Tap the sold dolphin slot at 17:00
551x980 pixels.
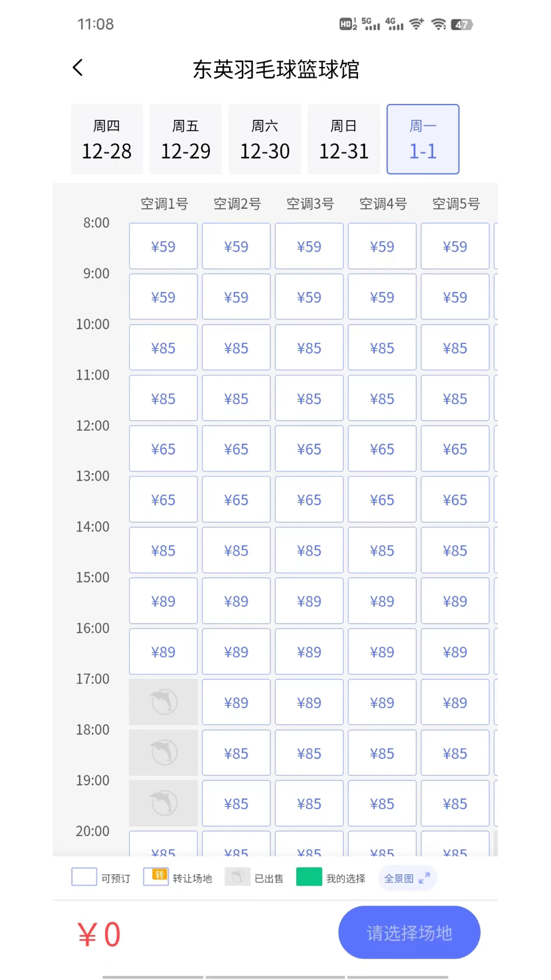163,702
